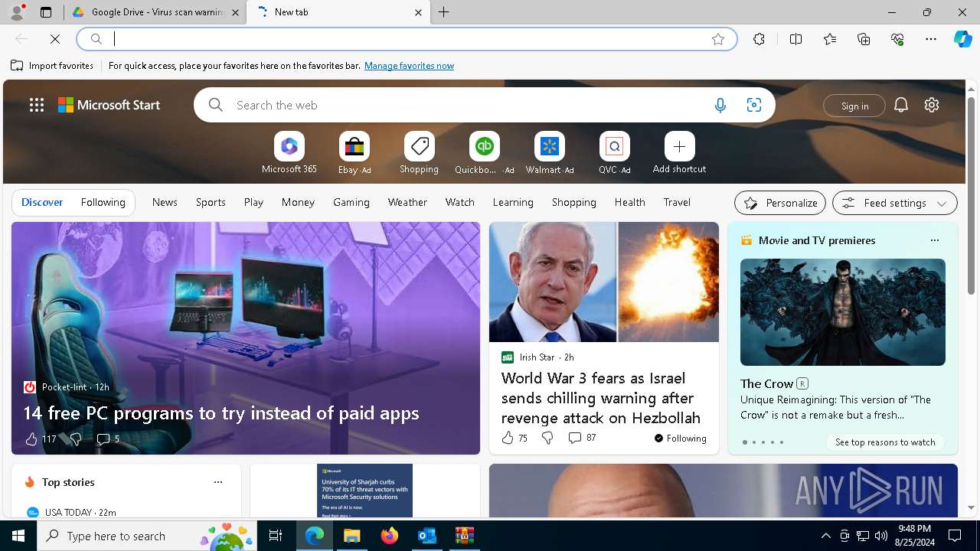Launch Firefox from taskbar
This screenshot has width=980, height=551.
[390, 536]
